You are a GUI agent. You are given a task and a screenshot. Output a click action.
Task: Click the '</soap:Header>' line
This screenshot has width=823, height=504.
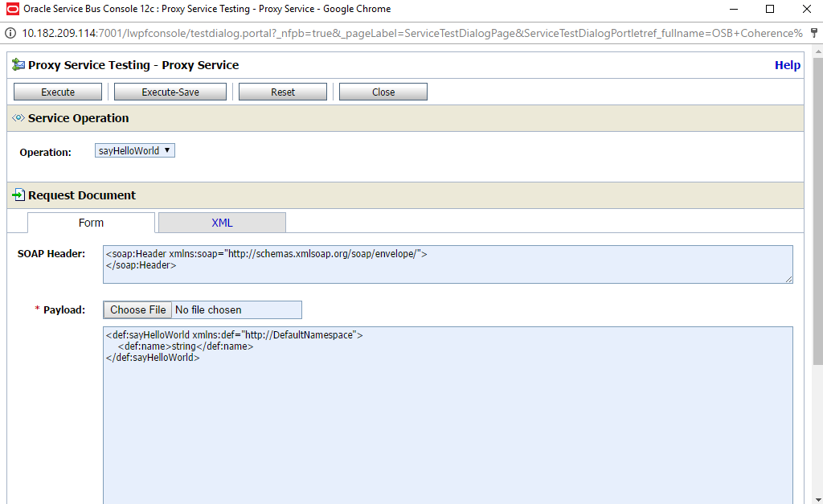[x=141, y=265]
